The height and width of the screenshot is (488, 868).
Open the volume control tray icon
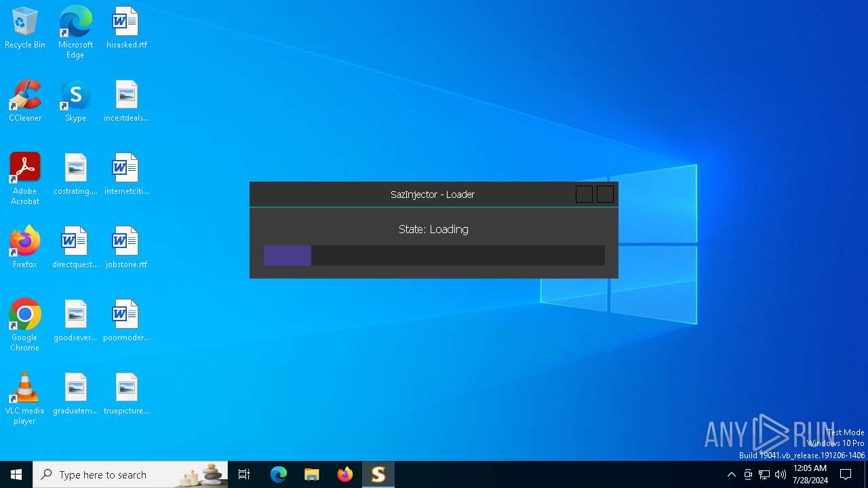pos(781,474)
